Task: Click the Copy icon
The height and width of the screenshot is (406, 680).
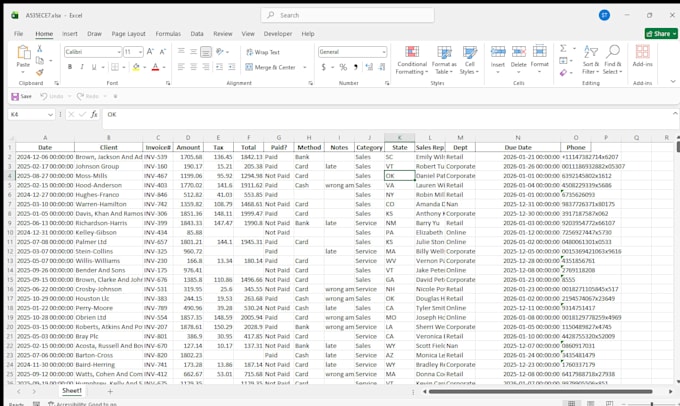Action: tap(39, 60)
